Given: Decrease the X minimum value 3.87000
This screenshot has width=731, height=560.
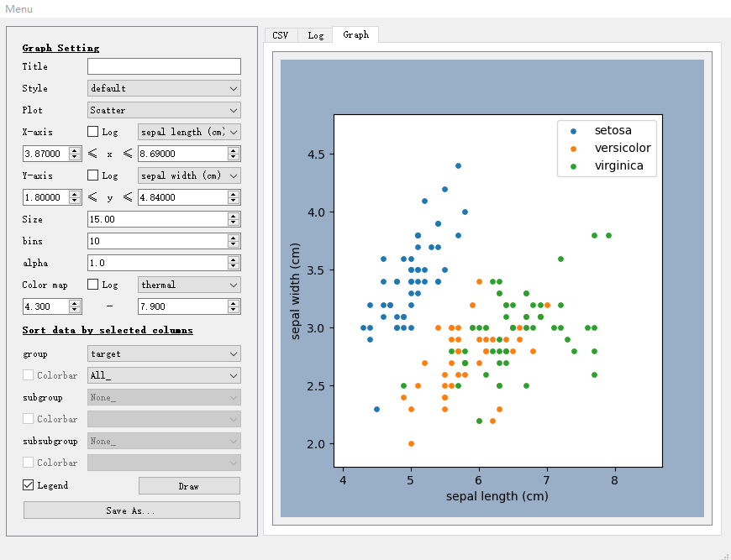Looking at the screenshot, I should coord(75,157).
